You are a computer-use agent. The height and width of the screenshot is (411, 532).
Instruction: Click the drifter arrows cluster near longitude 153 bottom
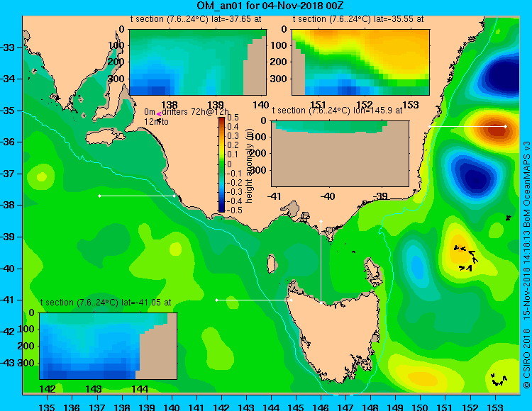pos(499,380)
